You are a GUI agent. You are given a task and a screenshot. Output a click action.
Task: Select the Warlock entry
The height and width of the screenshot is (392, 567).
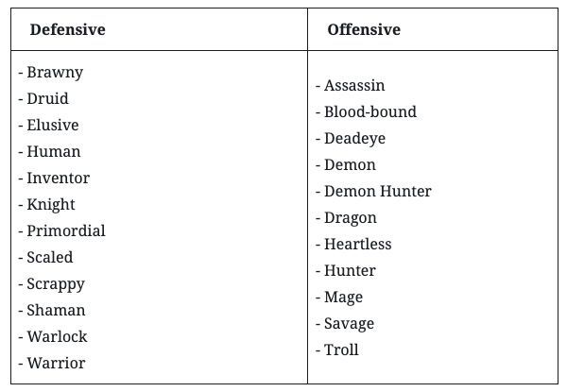pos(53,336)
